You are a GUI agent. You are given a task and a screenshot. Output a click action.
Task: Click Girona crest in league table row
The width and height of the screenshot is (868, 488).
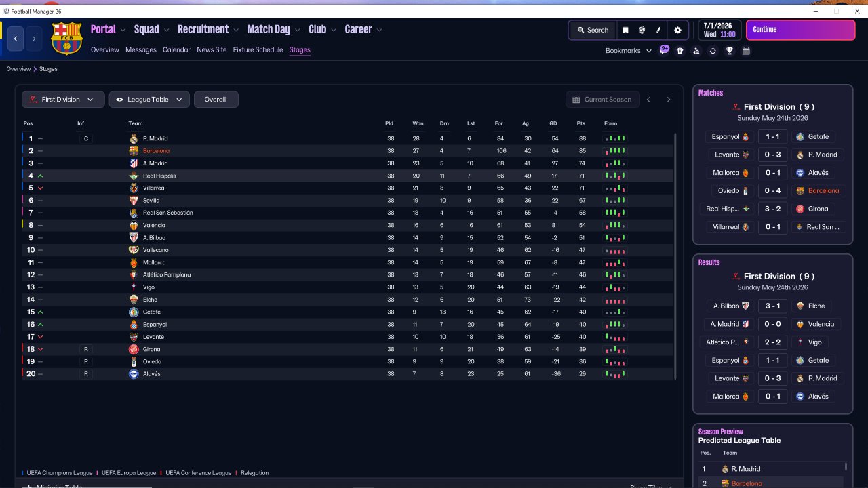click(x=134, y=349)
